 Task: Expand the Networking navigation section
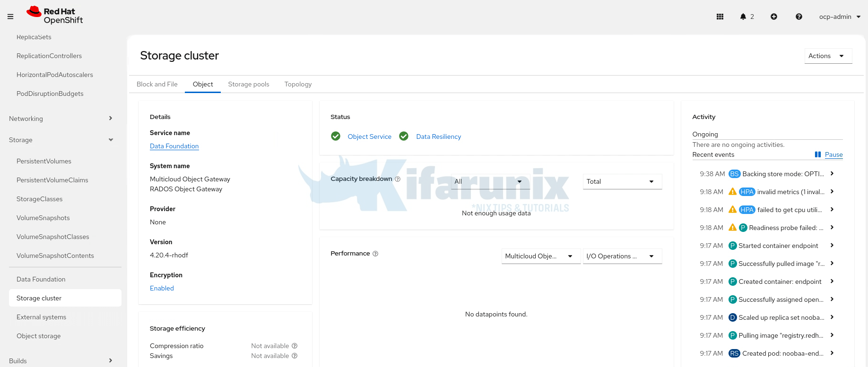[61, 119]
